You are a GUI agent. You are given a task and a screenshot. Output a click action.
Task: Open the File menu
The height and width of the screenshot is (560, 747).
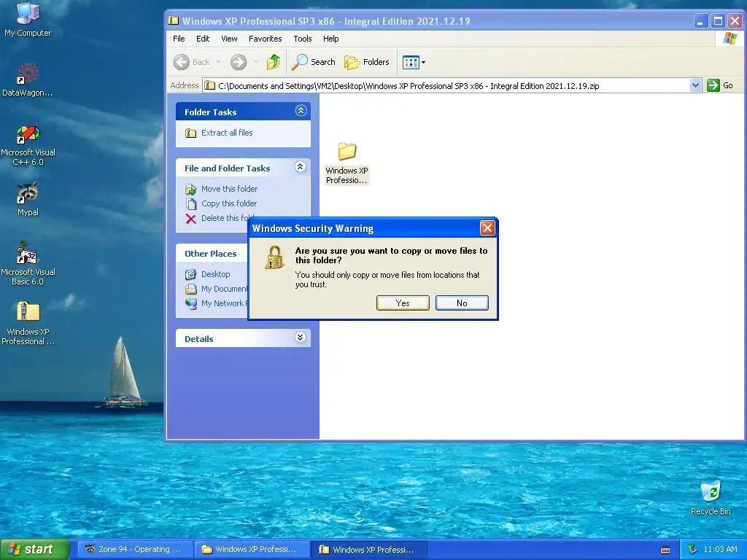click(x=179, y=39)
